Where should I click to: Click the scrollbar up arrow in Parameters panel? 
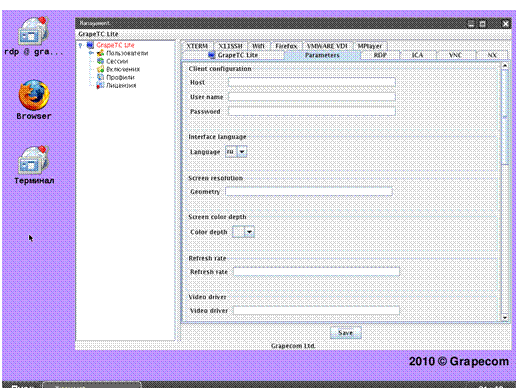click(x=505, y=66)
